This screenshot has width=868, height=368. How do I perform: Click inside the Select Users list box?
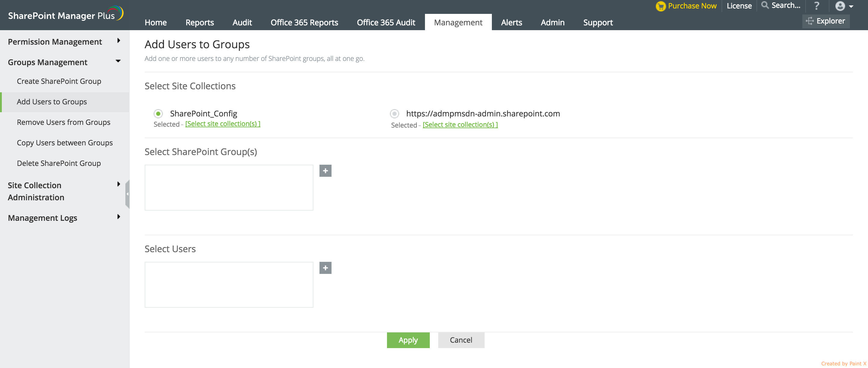pyautogui.click(x=229, y=284)
